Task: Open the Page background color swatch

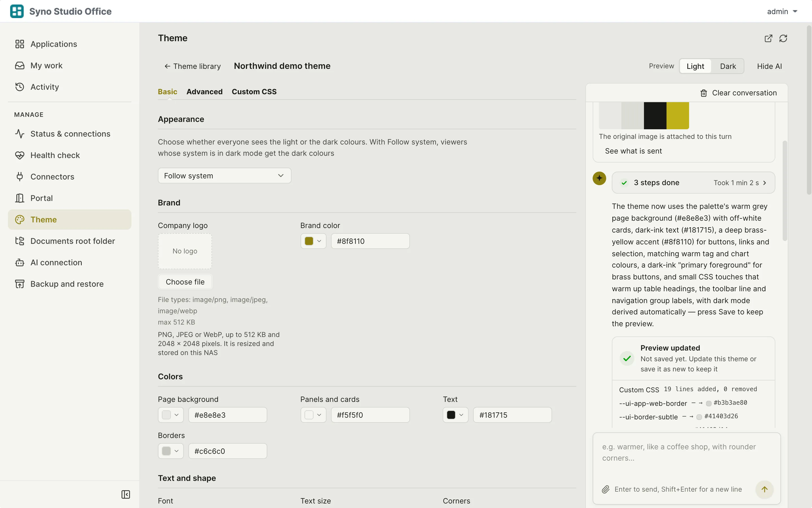Action: tap(171, 415)
